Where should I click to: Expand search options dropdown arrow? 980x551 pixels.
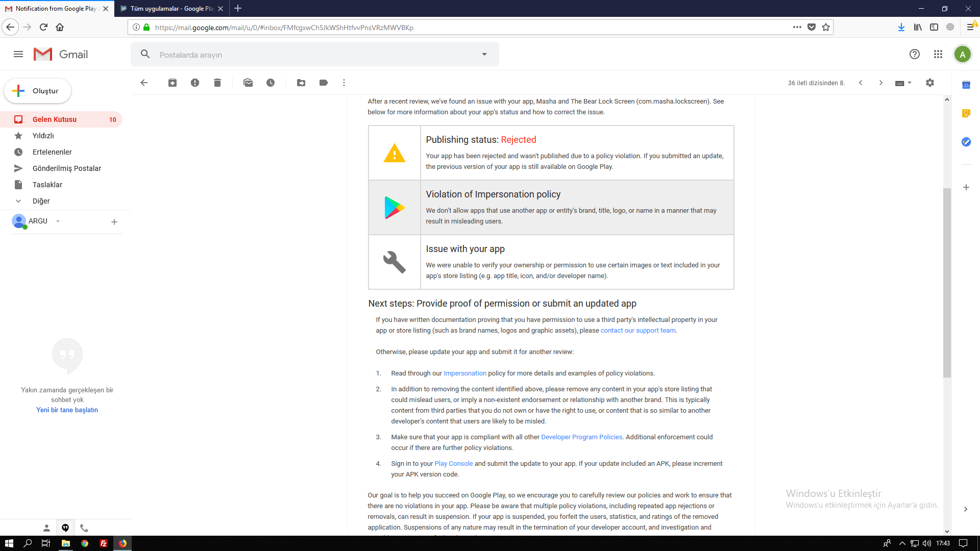(x=484, y=54)
